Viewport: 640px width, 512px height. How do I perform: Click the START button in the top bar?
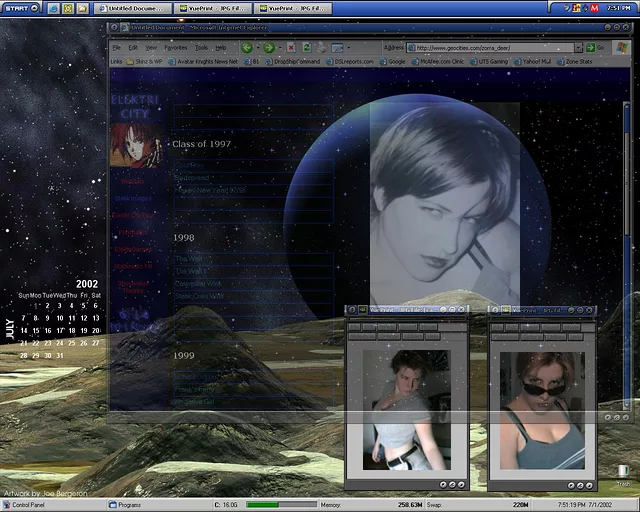[20, 7]
